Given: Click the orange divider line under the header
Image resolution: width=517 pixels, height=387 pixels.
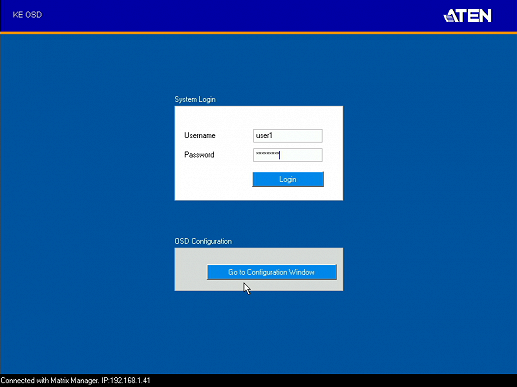Looking at the screenshot, I should click(x=258, y=33).
